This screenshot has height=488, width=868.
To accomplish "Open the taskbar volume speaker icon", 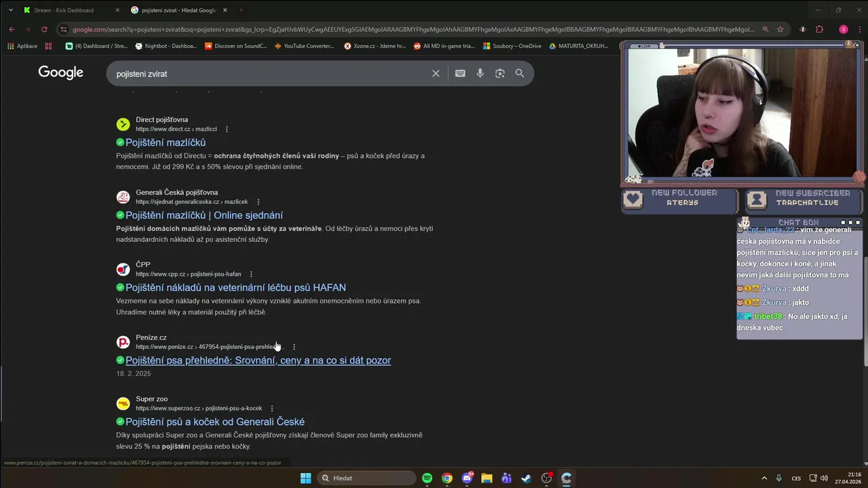I will [824, 478].
